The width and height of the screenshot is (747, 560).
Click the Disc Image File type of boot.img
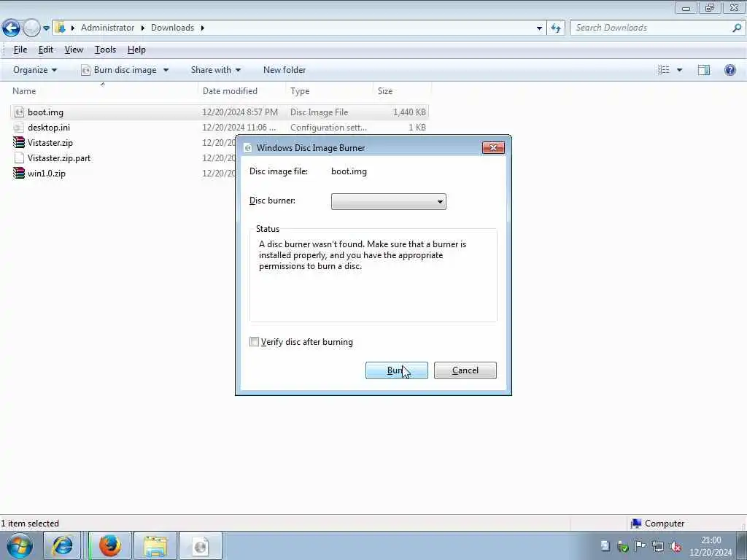pyautogui.click(x=320, y=112)
